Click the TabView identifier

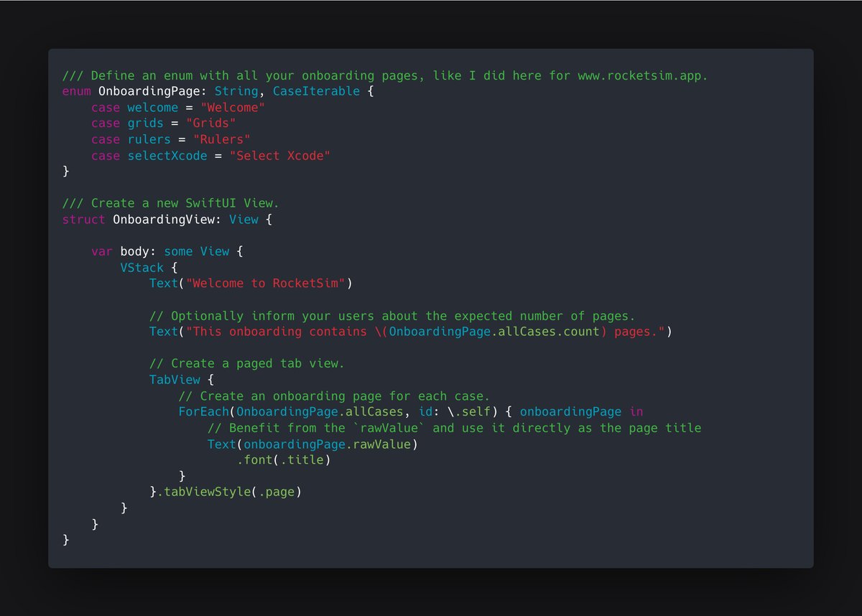tap(175, 380)
